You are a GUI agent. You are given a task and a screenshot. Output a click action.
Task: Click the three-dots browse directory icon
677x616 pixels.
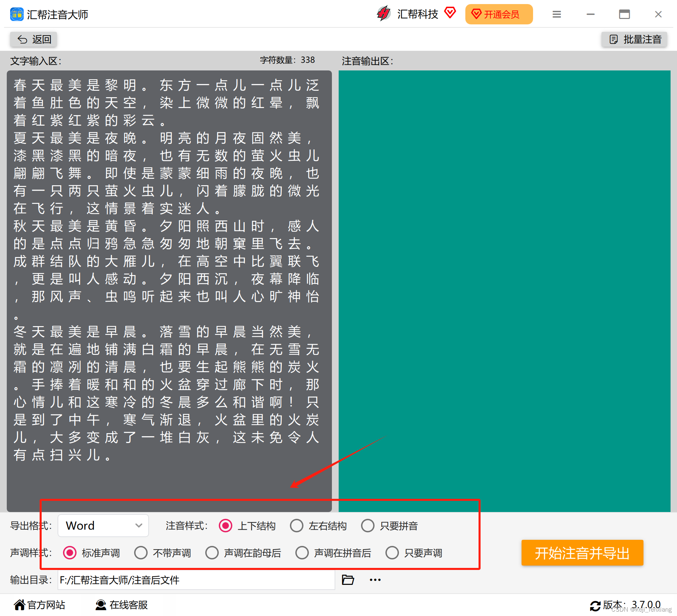(x=375, y=580)
